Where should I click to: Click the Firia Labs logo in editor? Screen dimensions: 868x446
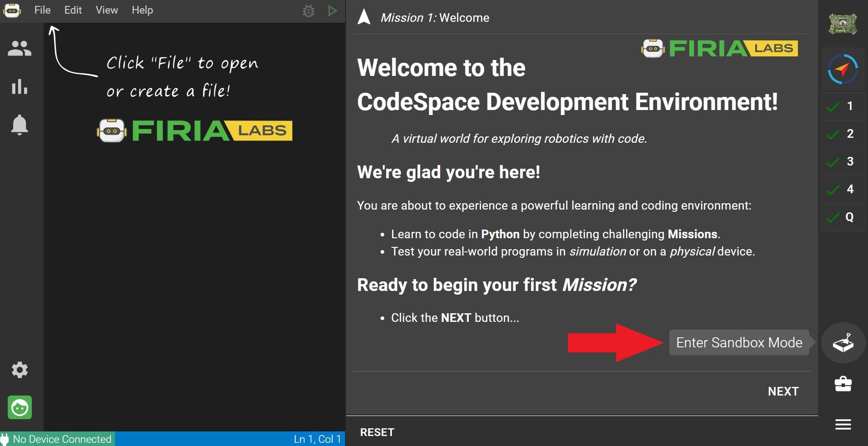[x=195, y=131]
